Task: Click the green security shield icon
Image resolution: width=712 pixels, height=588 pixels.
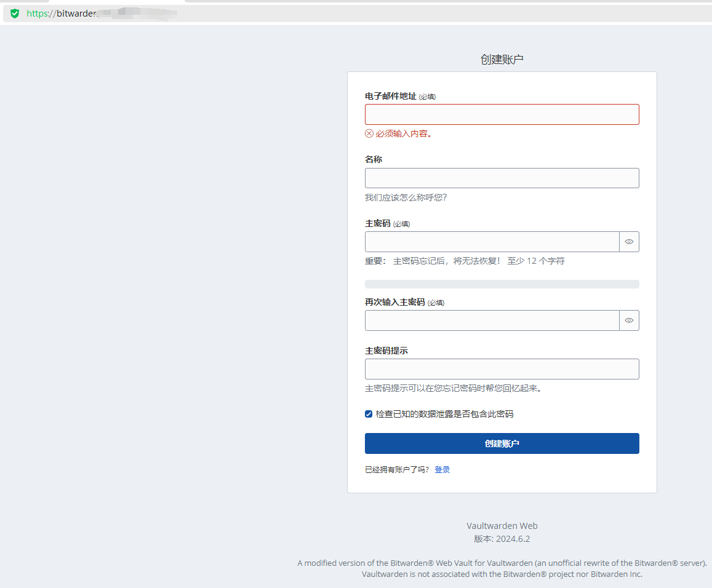Action: click(x=15, y=13)
